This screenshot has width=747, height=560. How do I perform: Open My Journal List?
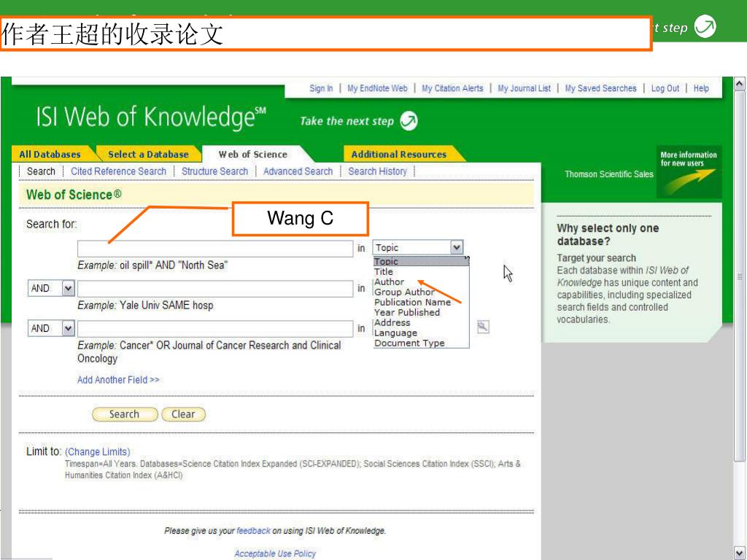524,88
